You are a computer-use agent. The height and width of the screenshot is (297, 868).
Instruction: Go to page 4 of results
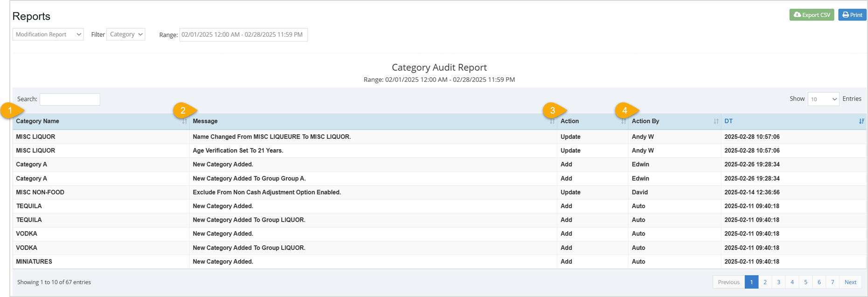click(x=792, y=282)
